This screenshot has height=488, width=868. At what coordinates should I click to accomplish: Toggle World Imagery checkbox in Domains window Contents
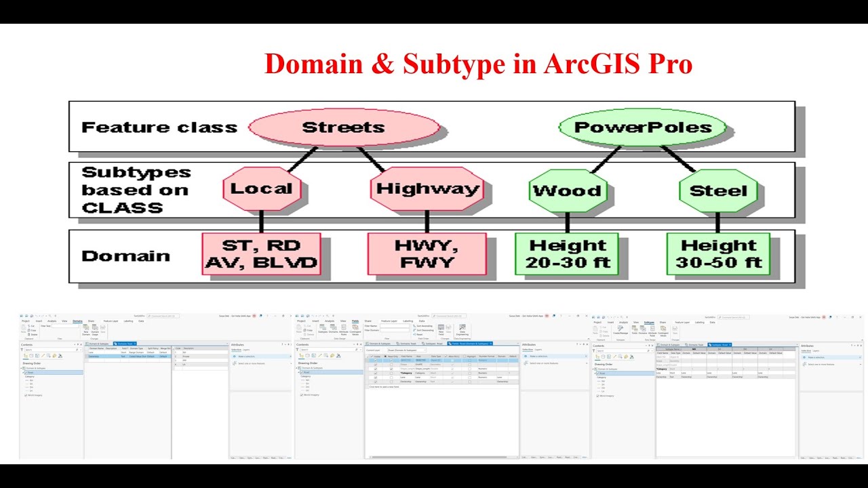[x=26, y=395]
